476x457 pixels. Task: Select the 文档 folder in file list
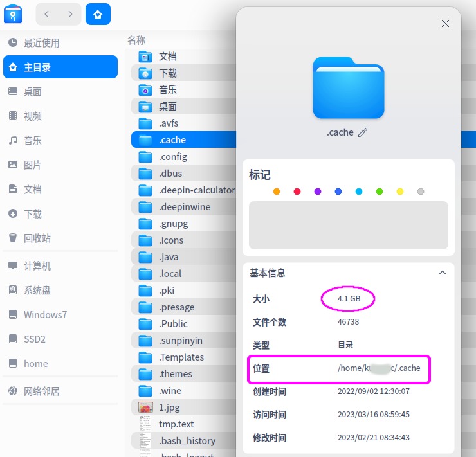[x=184, y=57]
